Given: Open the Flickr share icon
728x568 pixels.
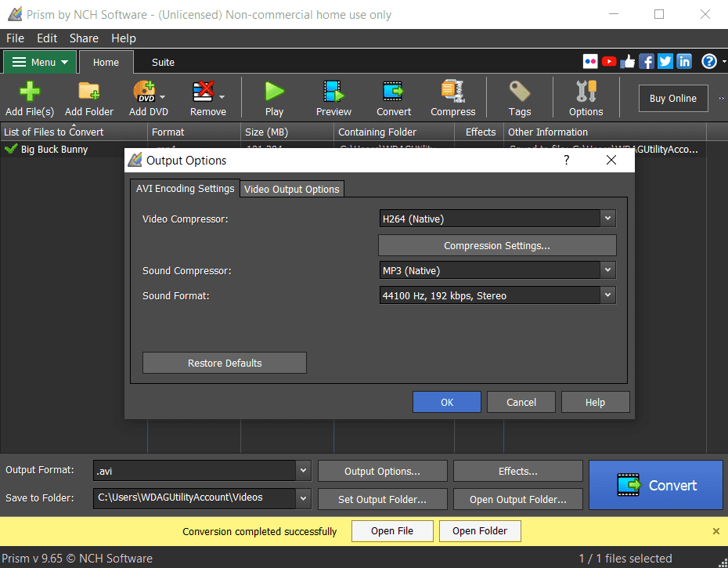Looking at the screenshot, I should point(590,61).
